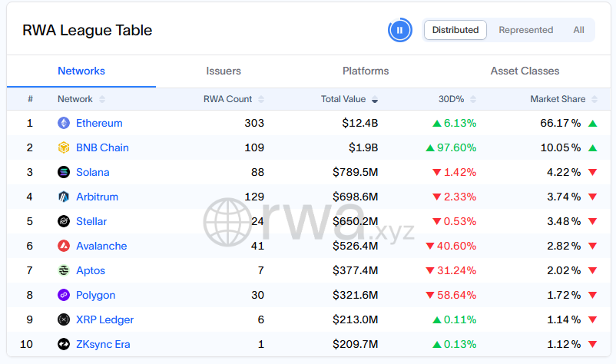
Task: Click the 129 RWA count cell
Action: [254, 197]
